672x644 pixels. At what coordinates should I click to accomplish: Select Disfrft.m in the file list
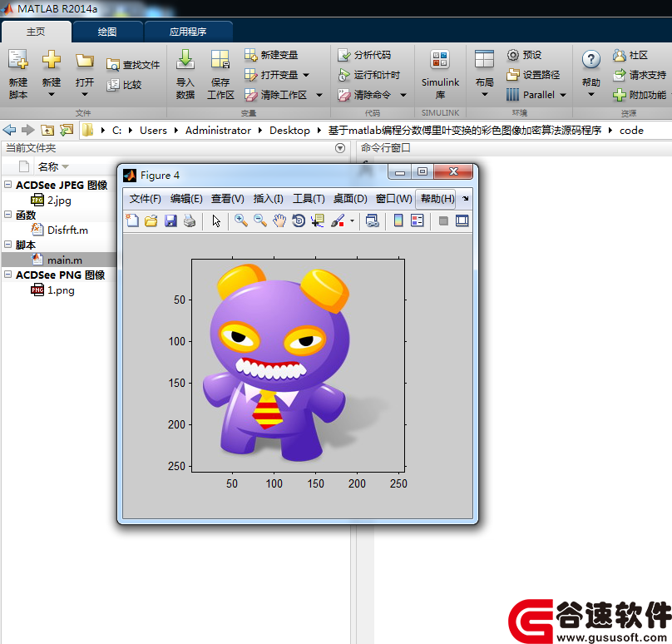click(60, 230)
